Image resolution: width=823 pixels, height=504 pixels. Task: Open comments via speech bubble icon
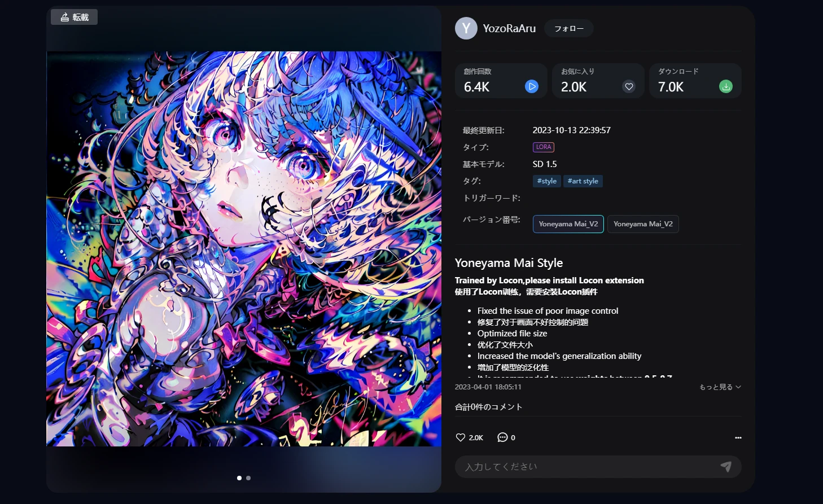click(502, 437)
